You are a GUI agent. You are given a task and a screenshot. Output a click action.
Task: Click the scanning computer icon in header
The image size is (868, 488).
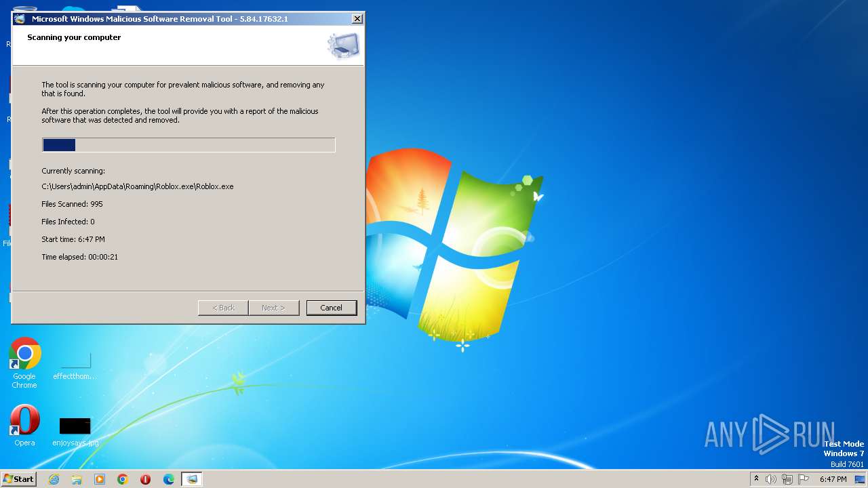click(343, 45)
